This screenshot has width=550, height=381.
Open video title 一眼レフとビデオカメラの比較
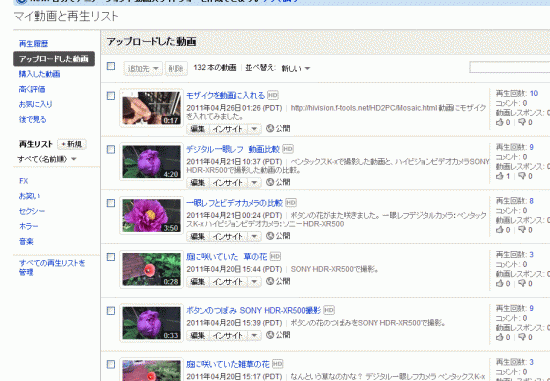click(x=234, y=203)
